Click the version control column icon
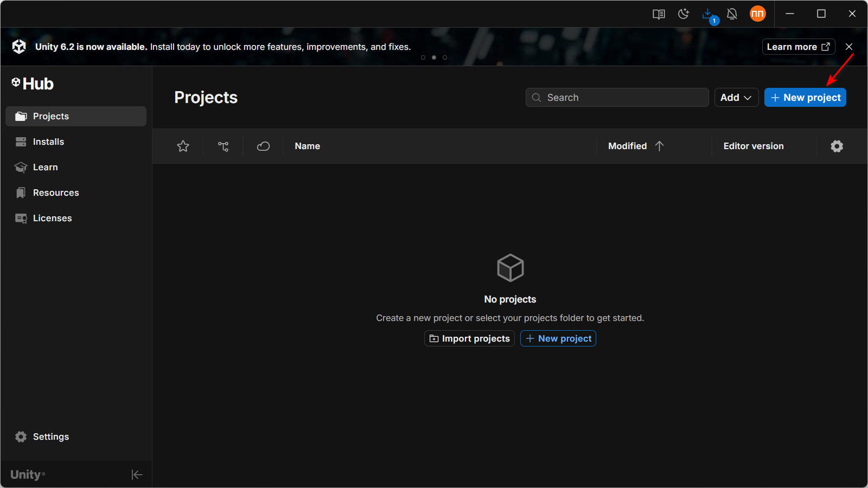868x488 pixels. pyautogui.click(x=224, y=146)
